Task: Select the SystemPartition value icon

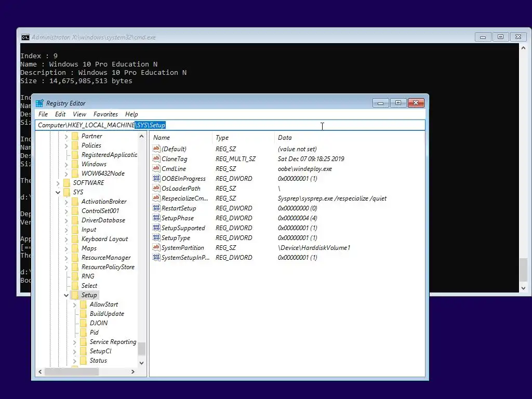Action: (156, 247)
